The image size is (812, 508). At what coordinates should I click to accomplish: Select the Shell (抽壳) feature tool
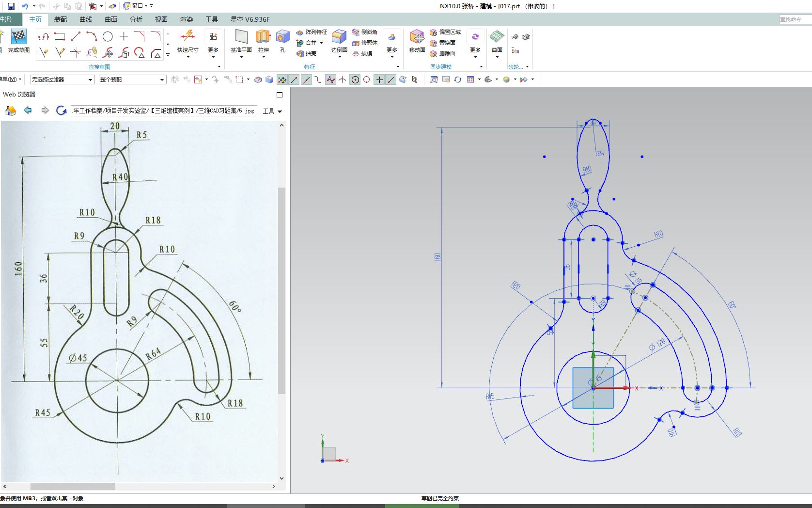pyautogui.click(x=309, y=53)
